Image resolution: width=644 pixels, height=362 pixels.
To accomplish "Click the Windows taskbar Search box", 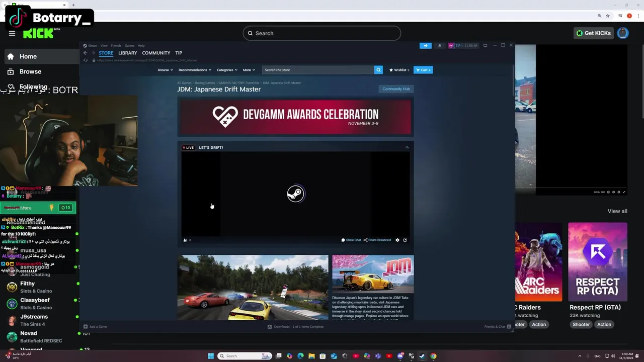I will (x=245, y=356).
